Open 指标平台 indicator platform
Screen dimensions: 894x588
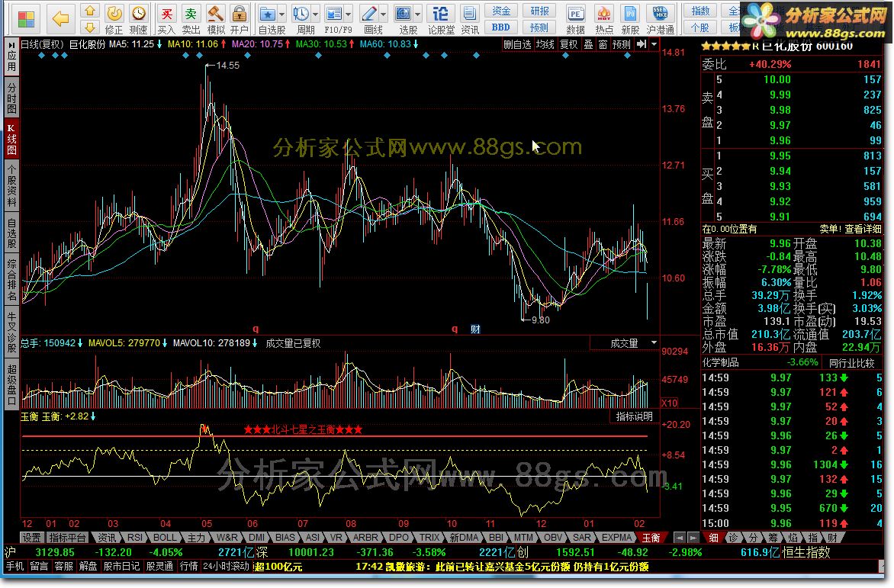coord(67,538)
